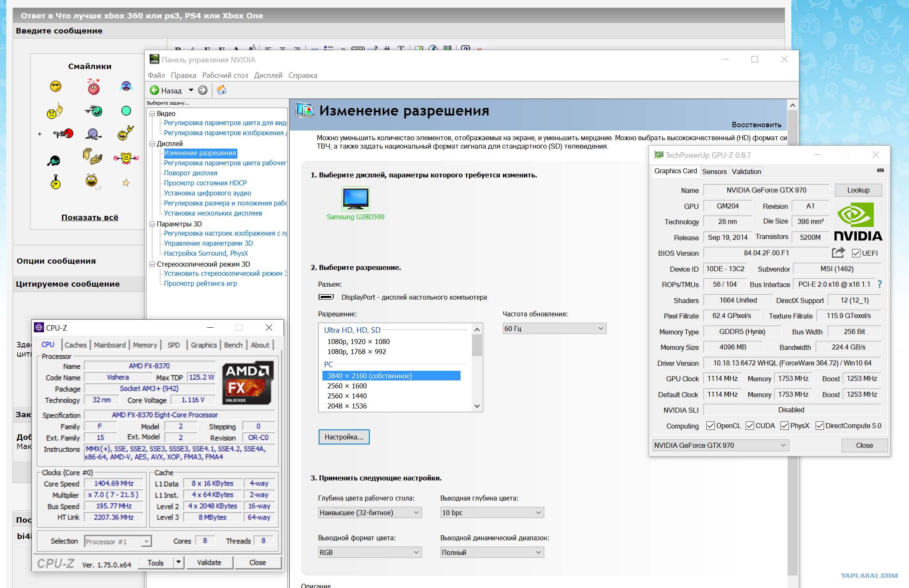The height and width of the screenshot is (588, 909).
Task: Collapse the Видео tree node
Action: pyautogui.click(x=152, y=113)
